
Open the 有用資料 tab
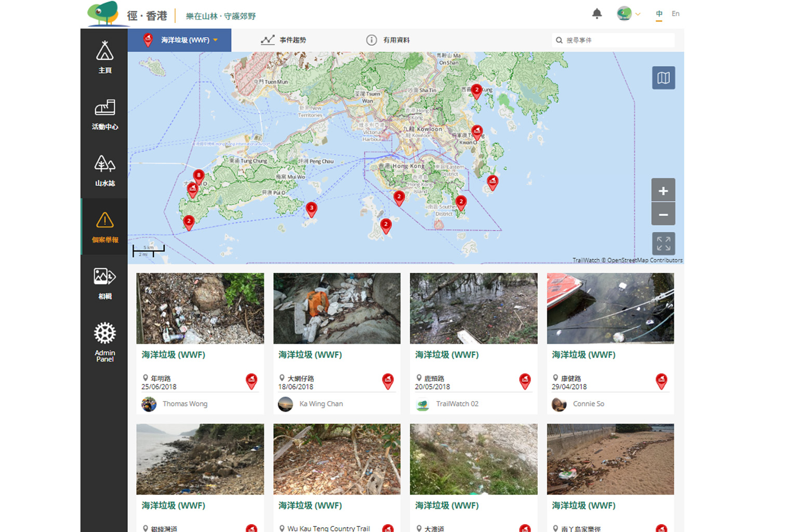click(388, 40)
